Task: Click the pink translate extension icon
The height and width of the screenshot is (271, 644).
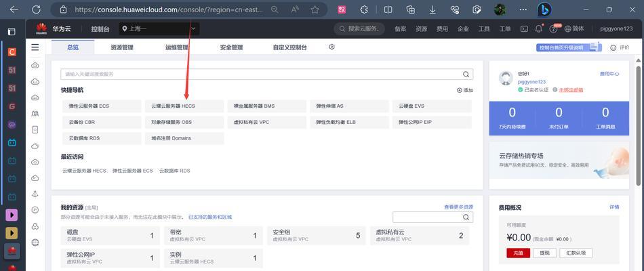Action: 342,9
